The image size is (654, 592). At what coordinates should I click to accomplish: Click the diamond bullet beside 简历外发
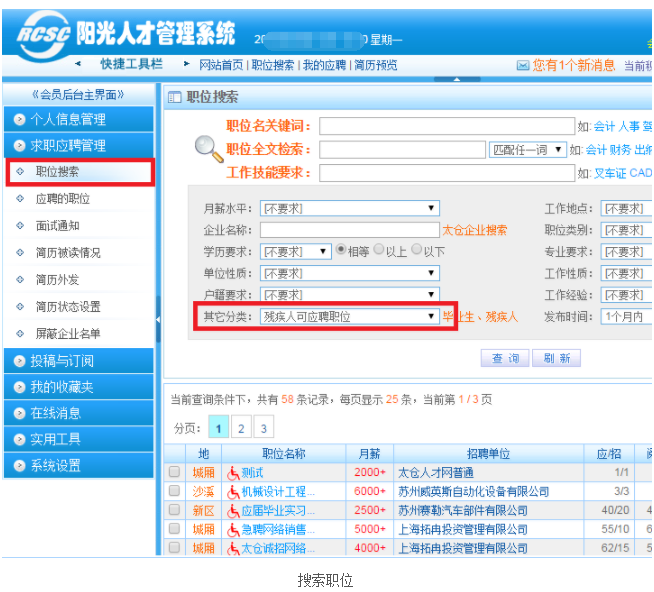click(x=20, y=280)
